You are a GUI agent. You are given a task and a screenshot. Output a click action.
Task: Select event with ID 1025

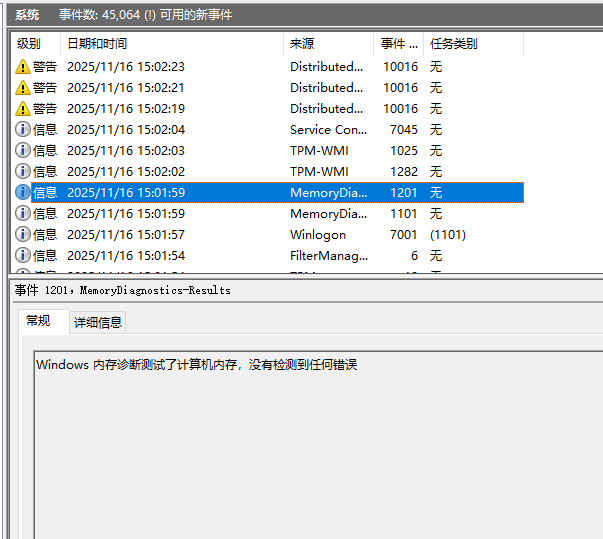pyautogui.click(x=269, y=151)
